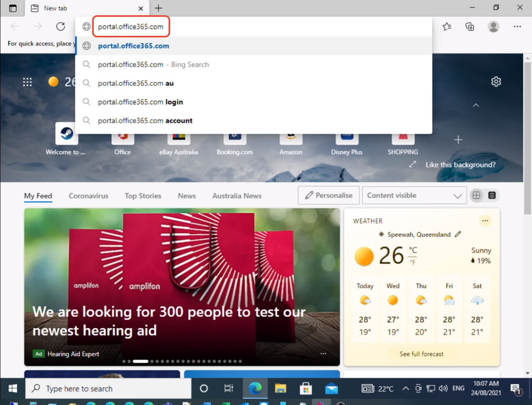Click the profile avatar icon
Viewport: 532px width, 405px height.
click(493, 27)
